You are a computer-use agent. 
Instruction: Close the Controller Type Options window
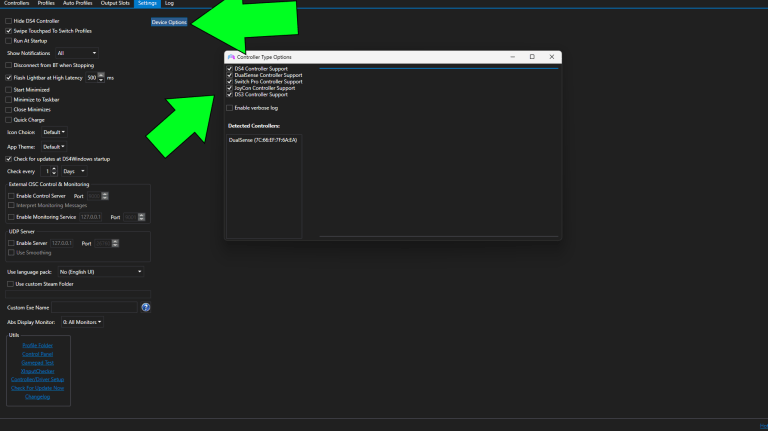click(552, 57)
